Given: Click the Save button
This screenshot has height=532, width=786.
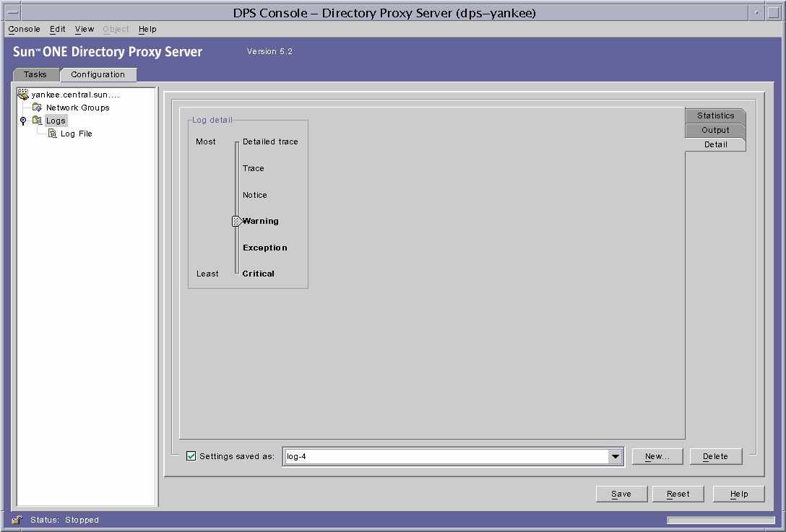Looking at the screenshot, I should [621, 494].
